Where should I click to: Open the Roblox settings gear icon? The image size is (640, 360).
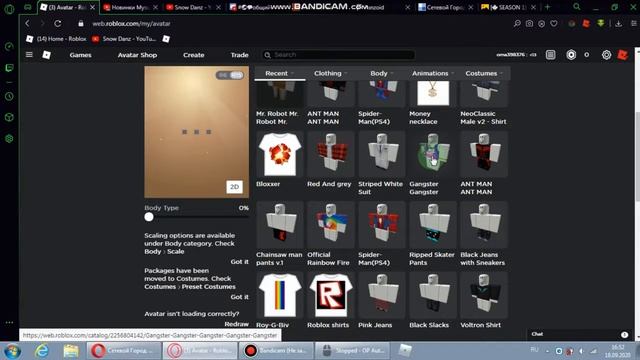(607, 55)
